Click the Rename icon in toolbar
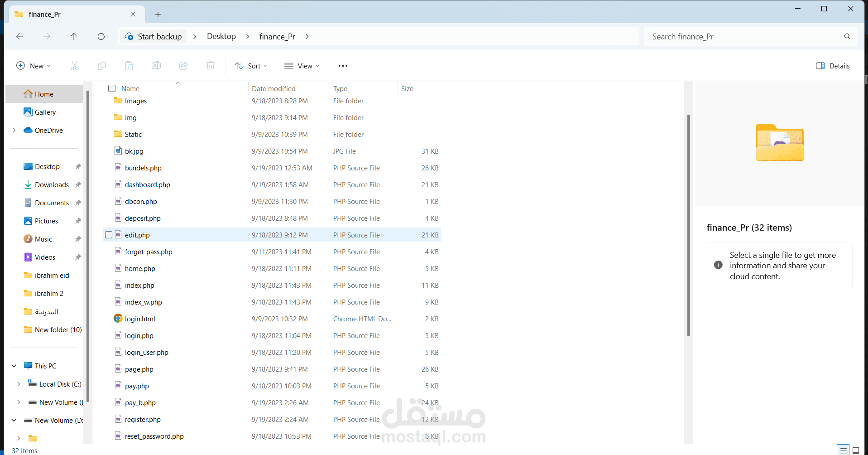The image size is (868, 455). [156, 66]
